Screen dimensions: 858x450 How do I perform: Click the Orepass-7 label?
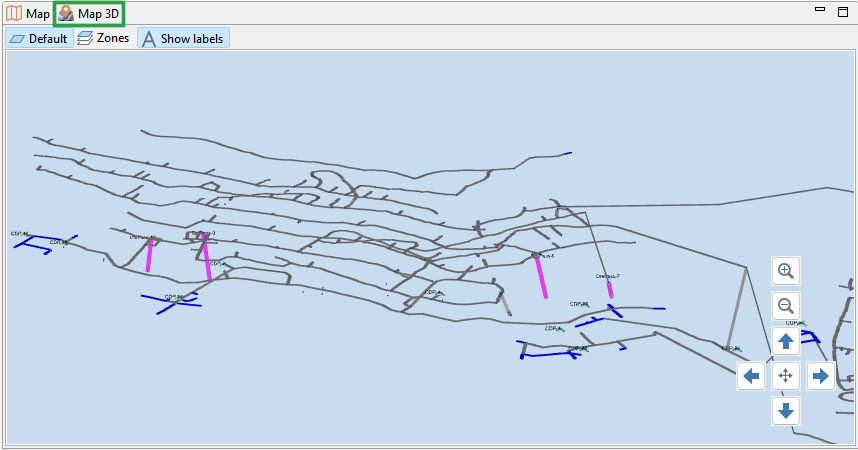click(608, 276)
